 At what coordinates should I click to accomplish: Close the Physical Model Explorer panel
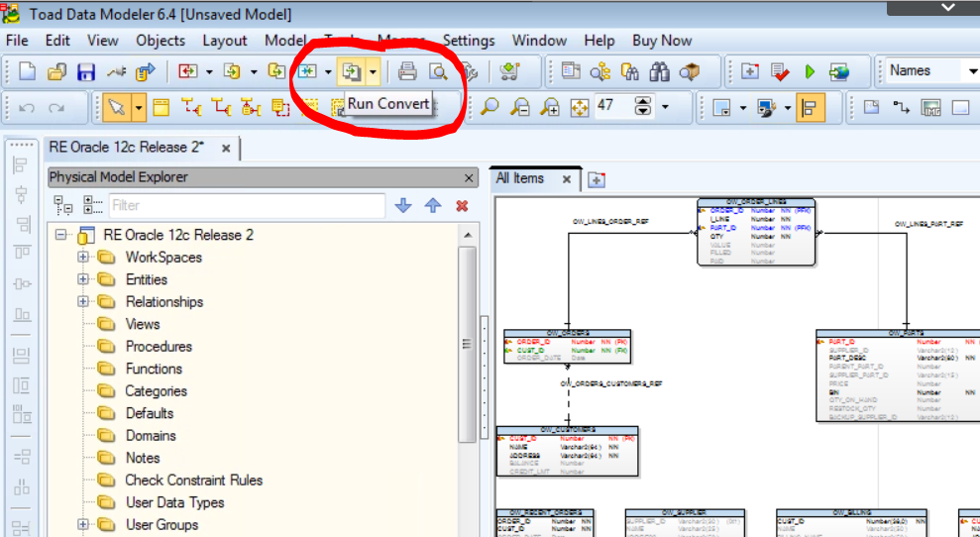click(x=469, y=178)
